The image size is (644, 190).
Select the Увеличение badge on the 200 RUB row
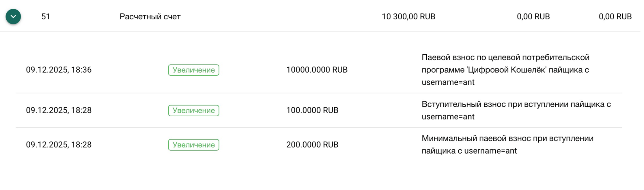193,145
